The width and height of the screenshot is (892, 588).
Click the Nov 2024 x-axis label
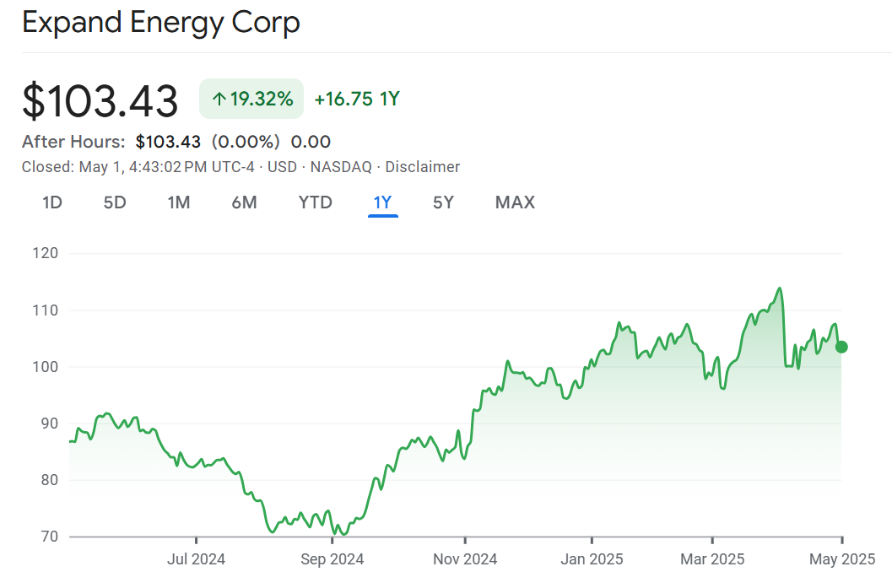pyautogui.click(x=464, y=558)
